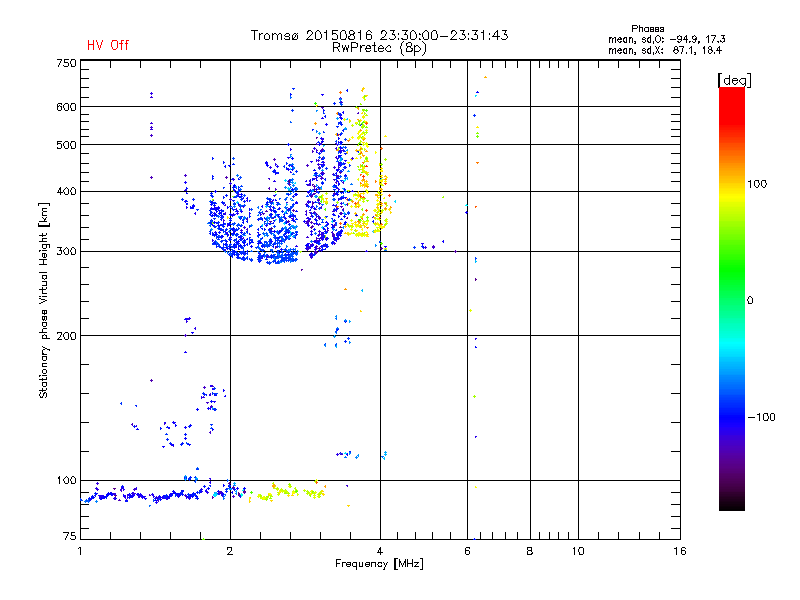
Task: Click the 'Phases' statistics heading
Action: (x=647, y=29)
